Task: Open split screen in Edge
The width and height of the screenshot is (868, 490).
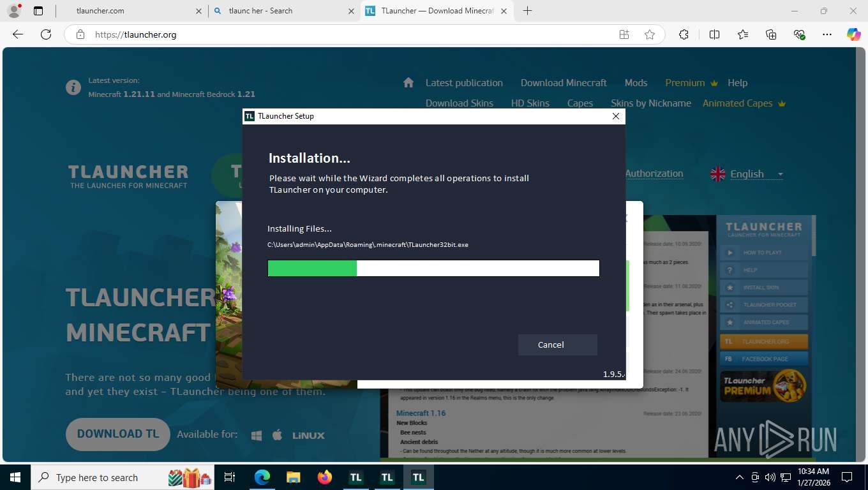Action: click(x=714, y=34)
